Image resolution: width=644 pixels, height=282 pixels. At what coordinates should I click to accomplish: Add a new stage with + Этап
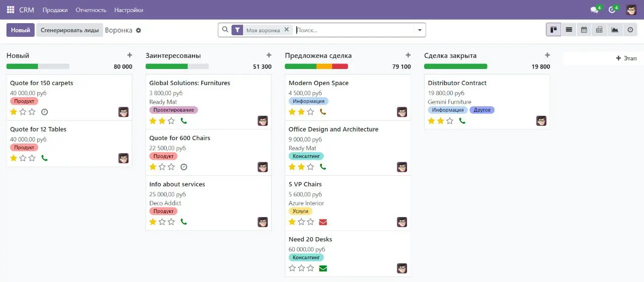626,58
